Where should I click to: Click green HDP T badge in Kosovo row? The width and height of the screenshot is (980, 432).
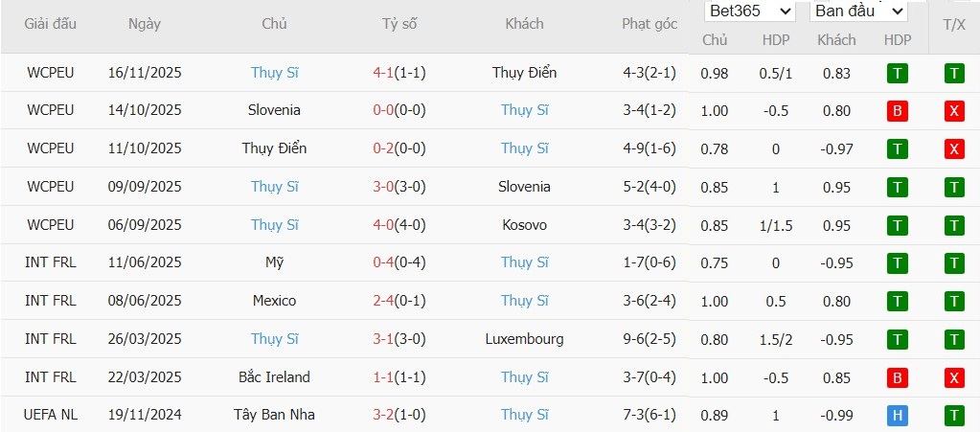898,225
